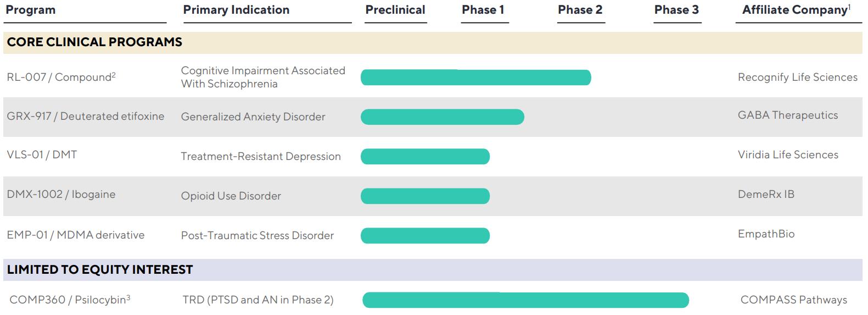Select the Phase 3 column header
868x315 pixels.
point(676,10)
